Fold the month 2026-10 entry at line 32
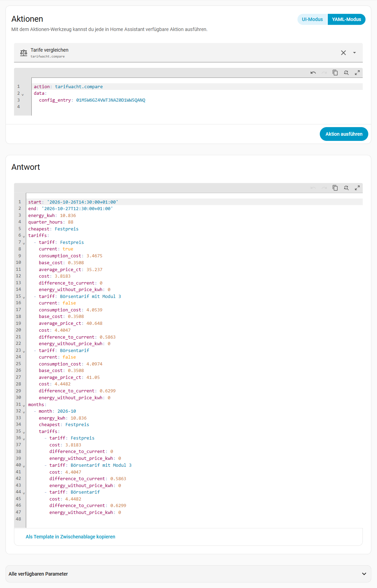377x588 pixels. tap(24, 412)
